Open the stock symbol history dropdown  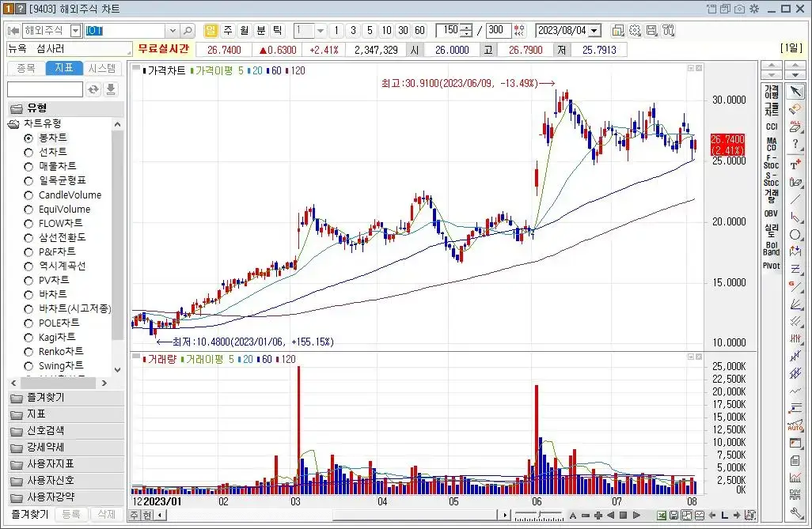coord(173,31)
